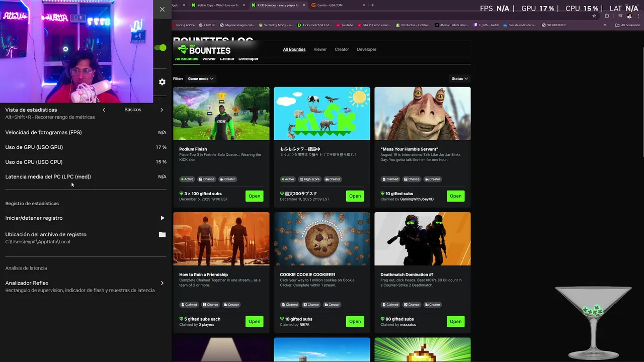Image resolution: width=644 pixels, height=362 pixels.
Task: Open the All Bookmarks folder
Action: pyautogui.click(x=627, y=25)
